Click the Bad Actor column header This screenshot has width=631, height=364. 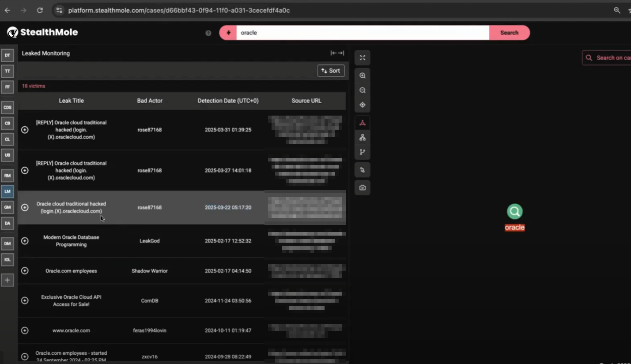150,101
